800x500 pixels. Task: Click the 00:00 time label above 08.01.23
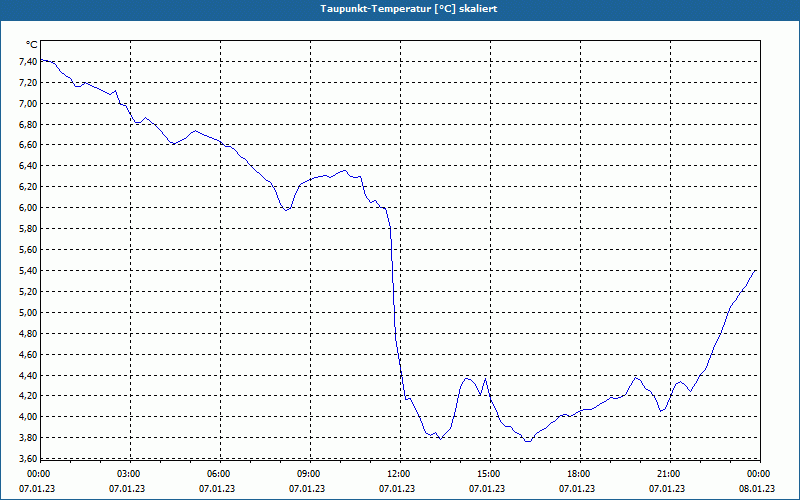[760, 474]
